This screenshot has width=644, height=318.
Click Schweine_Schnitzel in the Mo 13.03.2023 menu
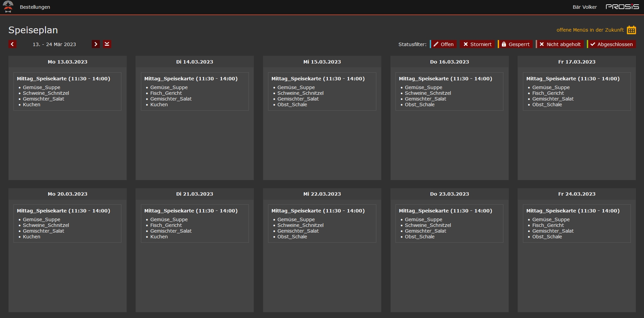[46, 93]
